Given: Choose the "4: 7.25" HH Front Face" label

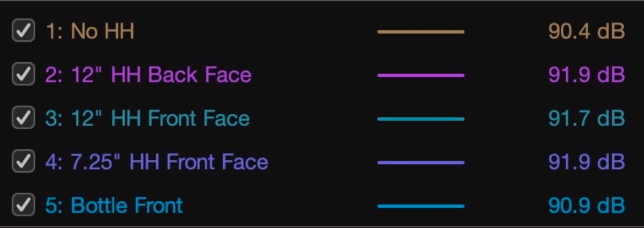Looking at the screenshot, I should click(156, 162).
